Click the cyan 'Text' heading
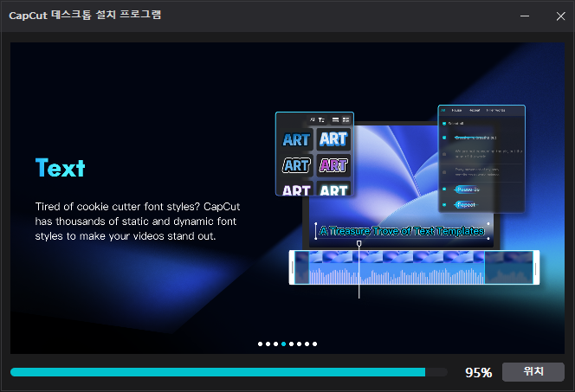Screen dimensions: 575x392 coord(60,168)
